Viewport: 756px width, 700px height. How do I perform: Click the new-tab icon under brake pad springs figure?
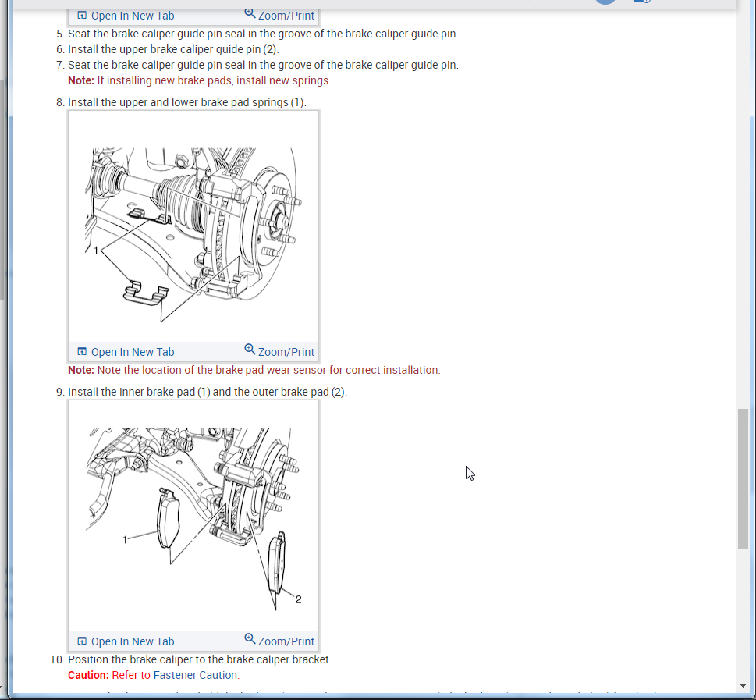point(82,352)
